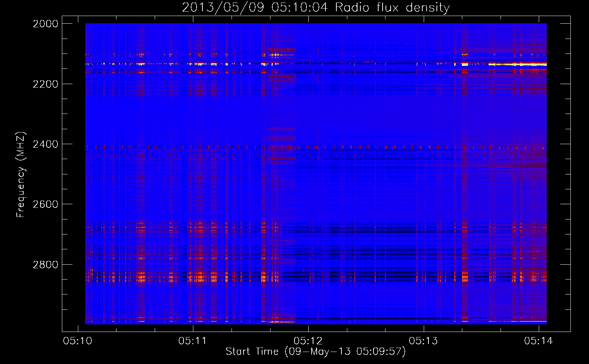Click the 'Start Time (09-May-13 05:09:57)' x-axis label
Viewport: 589px width, 364px height.
click(316, 352)
